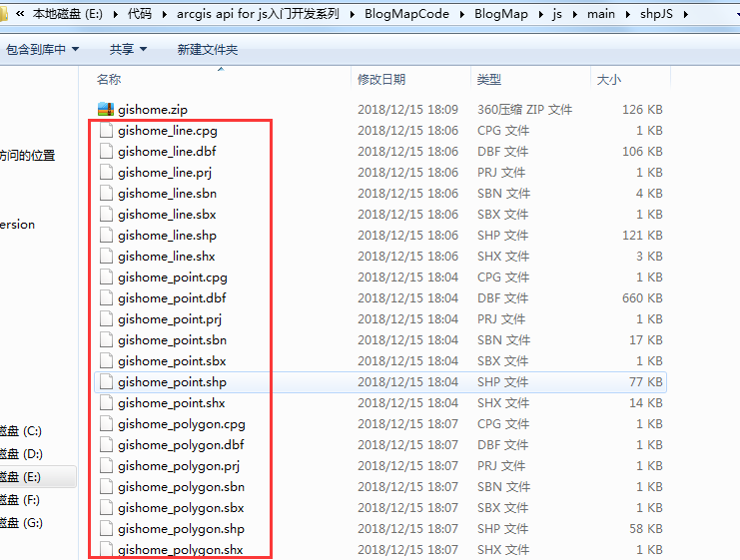Click the gishome_point.shx file icon

(x=106, y=403)
